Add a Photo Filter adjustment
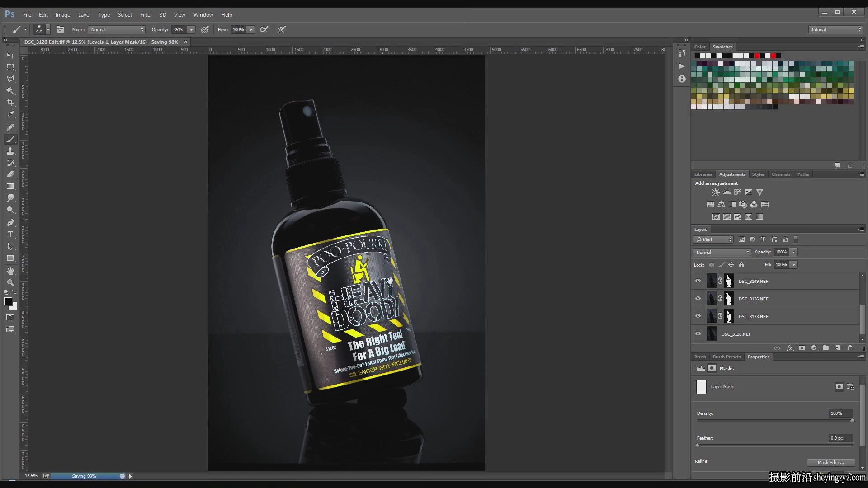Viewport: 868px width, 488px height. (x=743, y=205)
